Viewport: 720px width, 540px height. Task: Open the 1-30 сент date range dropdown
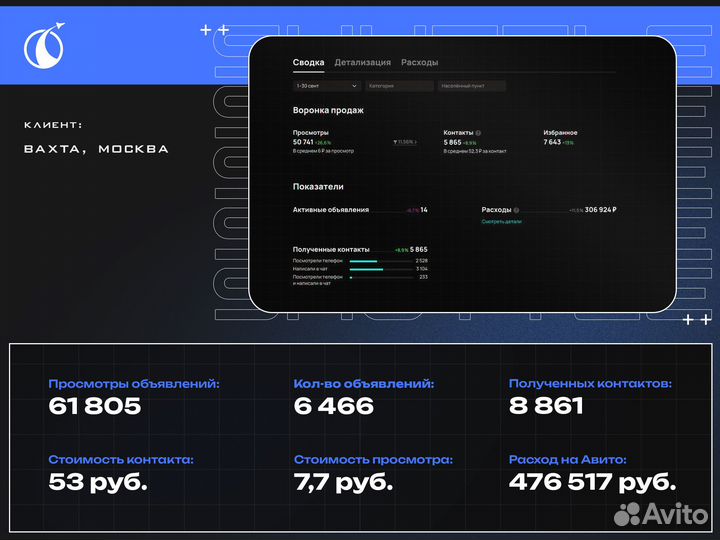click(x=325, y=86)
